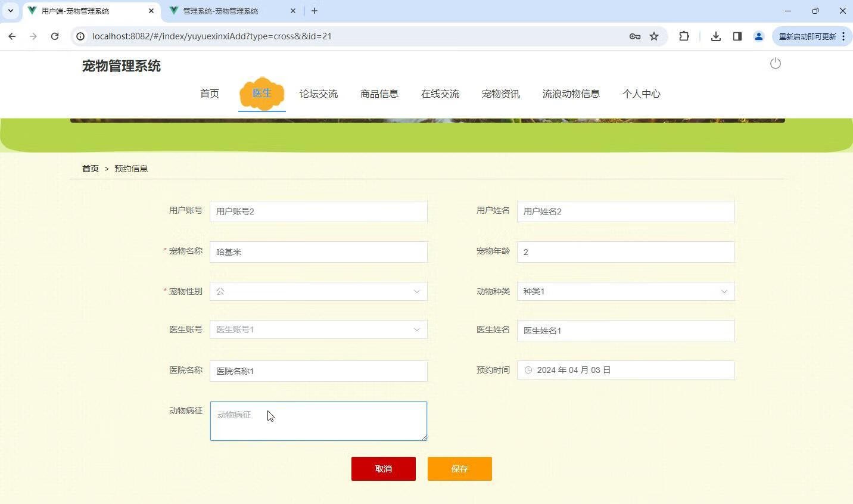This screenshot has height=504, width=853.
Task: View site information icon in address bar
Action: tap(80, 36)
